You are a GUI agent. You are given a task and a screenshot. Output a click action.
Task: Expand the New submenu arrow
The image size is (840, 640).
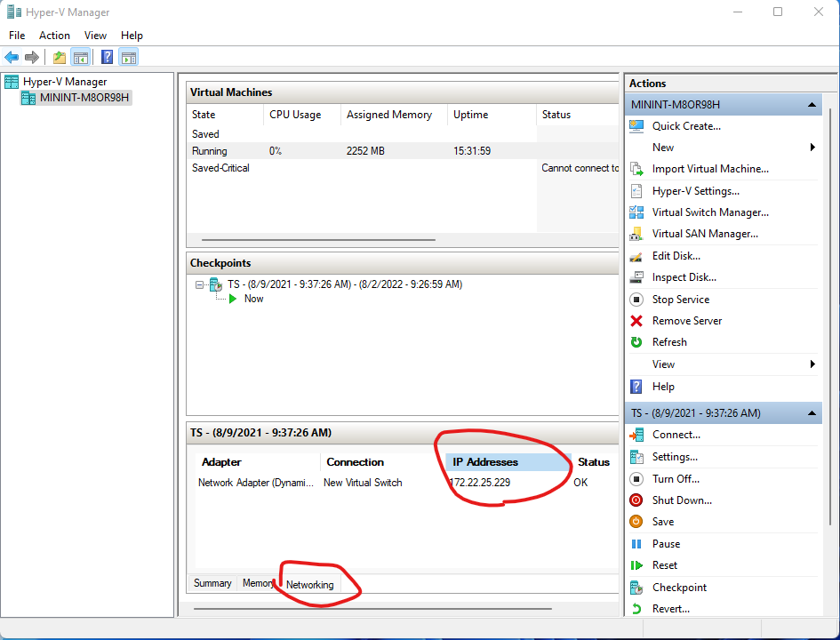[812, 148]
